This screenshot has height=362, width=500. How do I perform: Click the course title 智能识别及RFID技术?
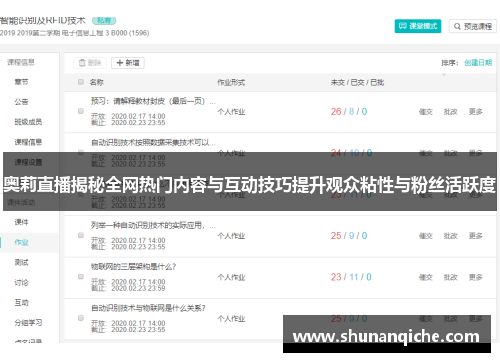coord(43,21)
